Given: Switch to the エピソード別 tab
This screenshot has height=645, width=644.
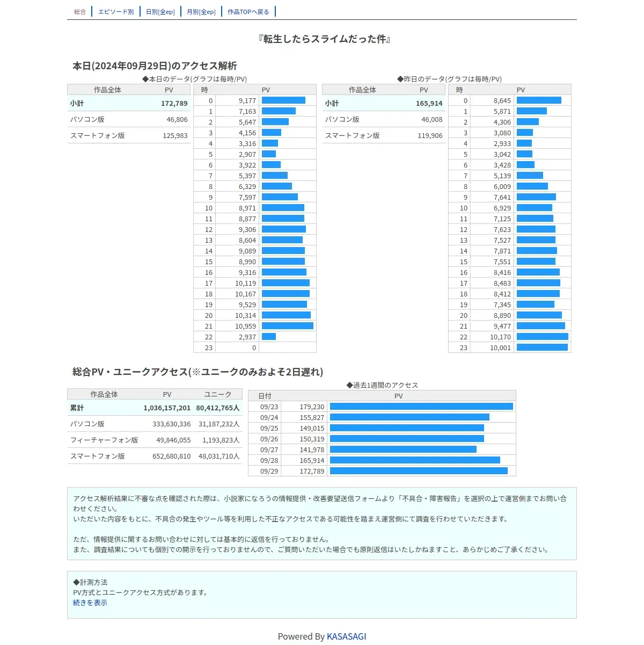Looking at the screenshot, I should point(116,12).
